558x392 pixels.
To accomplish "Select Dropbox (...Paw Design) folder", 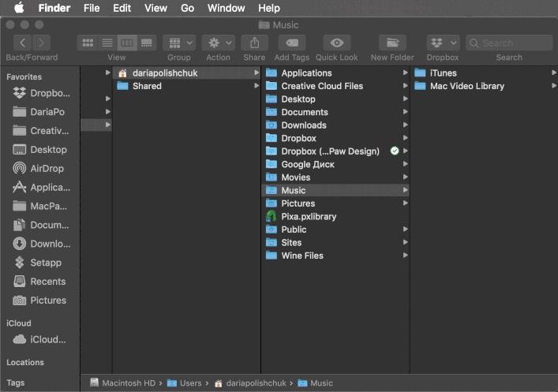I will pyautogui.click(x=335, y=151).
